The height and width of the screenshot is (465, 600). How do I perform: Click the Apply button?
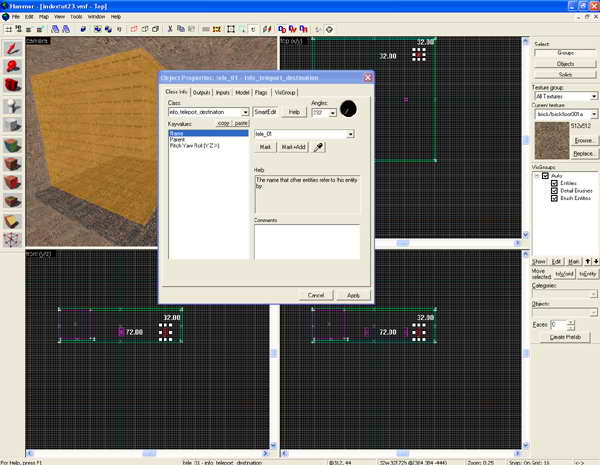[353, 295]
